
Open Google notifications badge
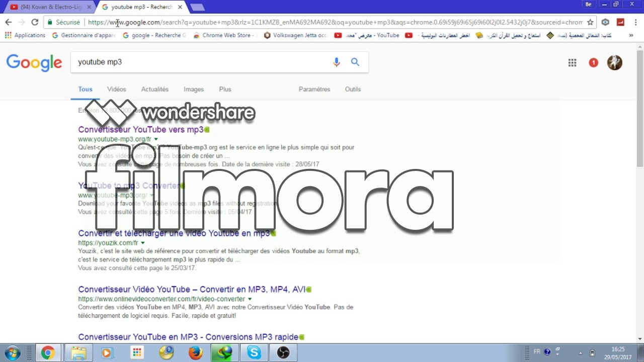(x=593, y=62)
